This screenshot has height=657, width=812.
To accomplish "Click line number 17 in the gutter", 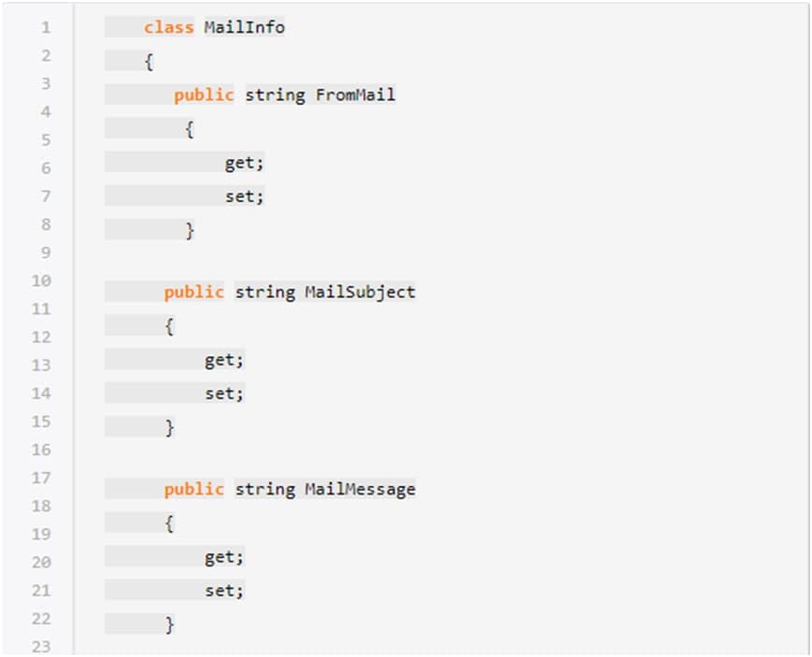I will pyautogui.click(x=41, y=478).
